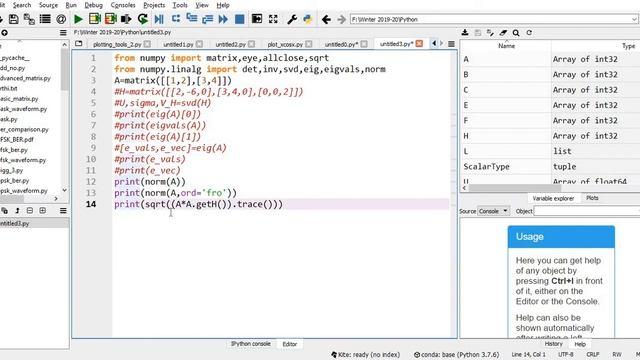Image resolution: width=640 pixels, height=360 pixels.
Task: Open file explorer pane options menu
Action: [63, 33]
